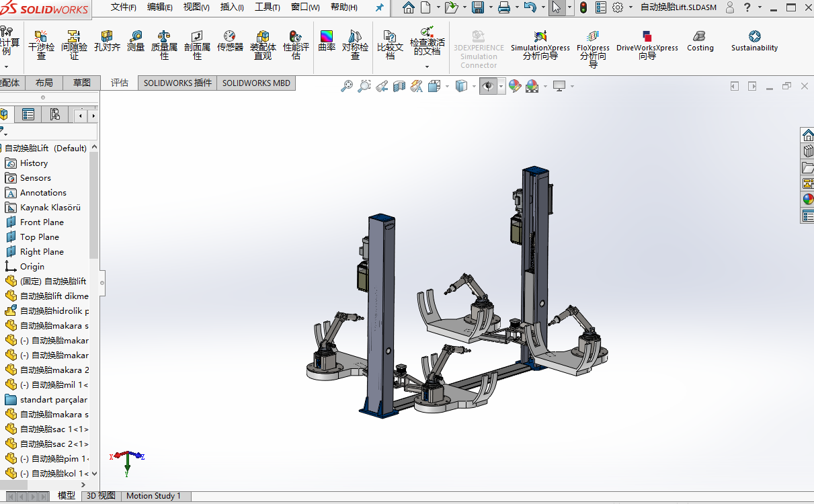Open dropdown arrow beside Save icon

coord(490,7)
